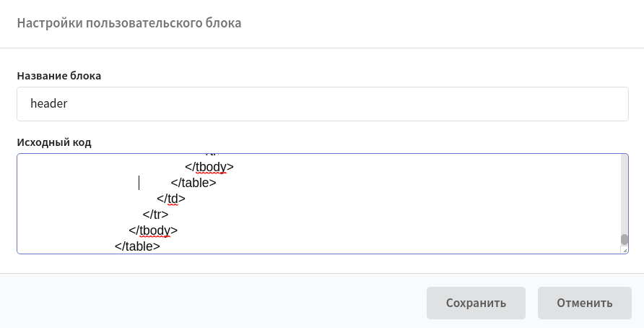Screen dimensions: 644x328
Task: Click the Отменить button
Action: 585,303
